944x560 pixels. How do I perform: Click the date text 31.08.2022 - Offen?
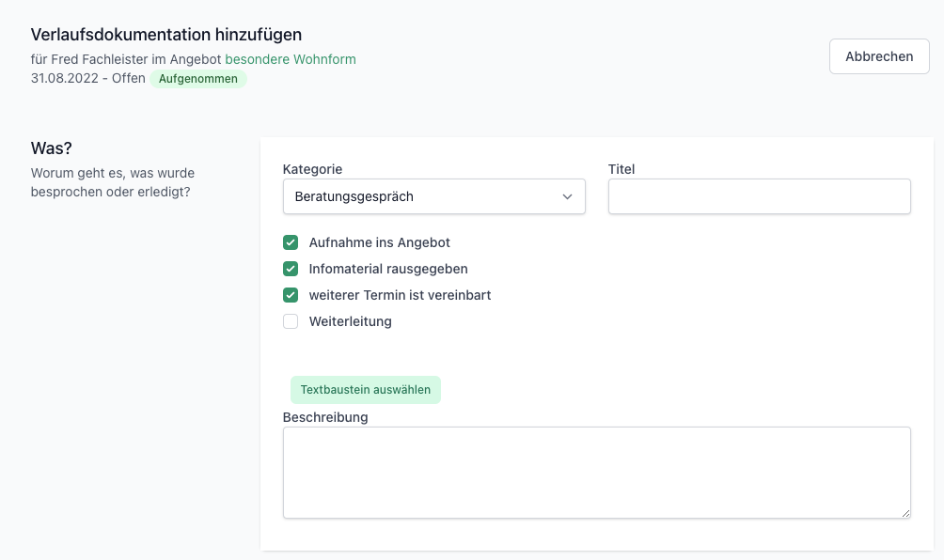point(87,79)
